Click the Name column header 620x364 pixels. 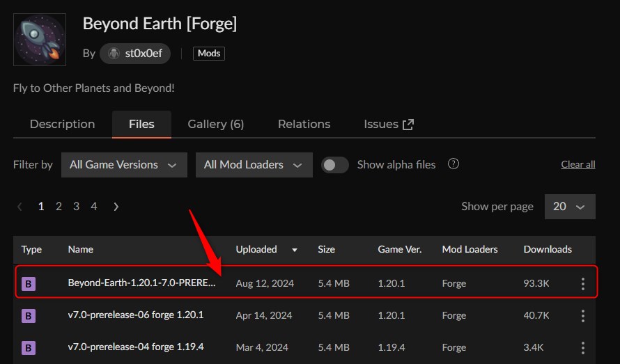81,249
